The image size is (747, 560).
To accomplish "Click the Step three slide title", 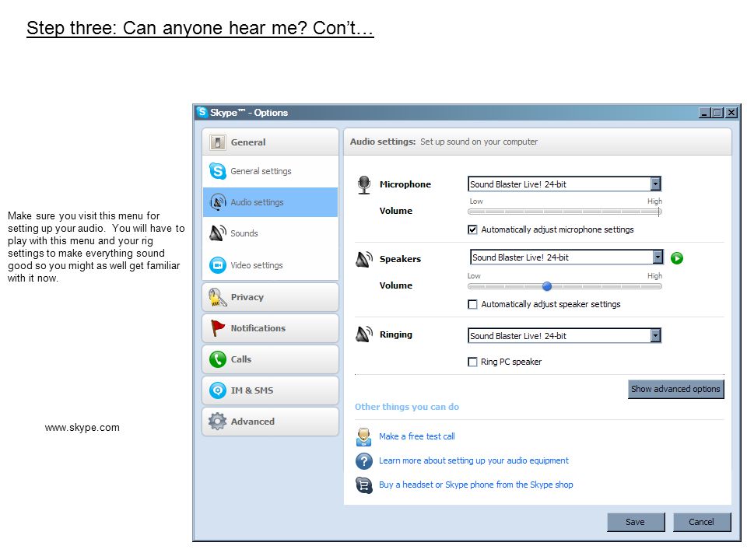I will [x=200, y=28].
